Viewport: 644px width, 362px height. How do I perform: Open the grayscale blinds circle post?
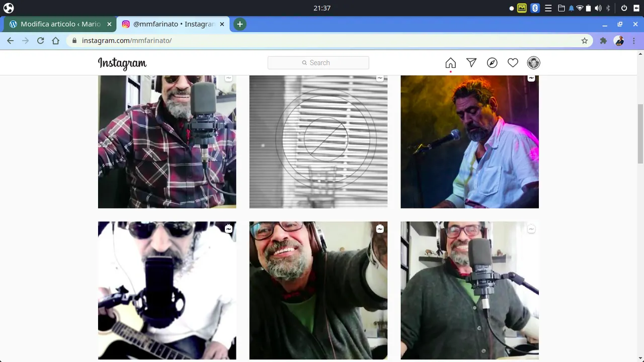tap(318, 142)
